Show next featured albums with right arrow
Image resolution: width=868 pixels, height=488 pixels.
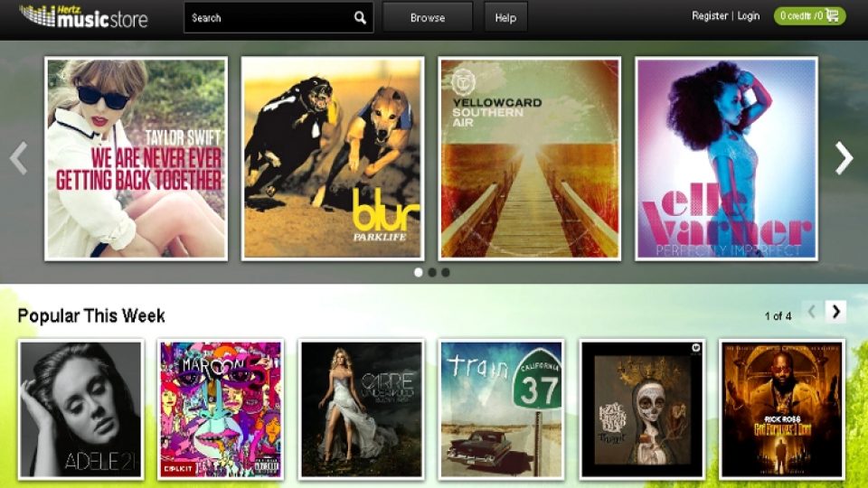844,158
